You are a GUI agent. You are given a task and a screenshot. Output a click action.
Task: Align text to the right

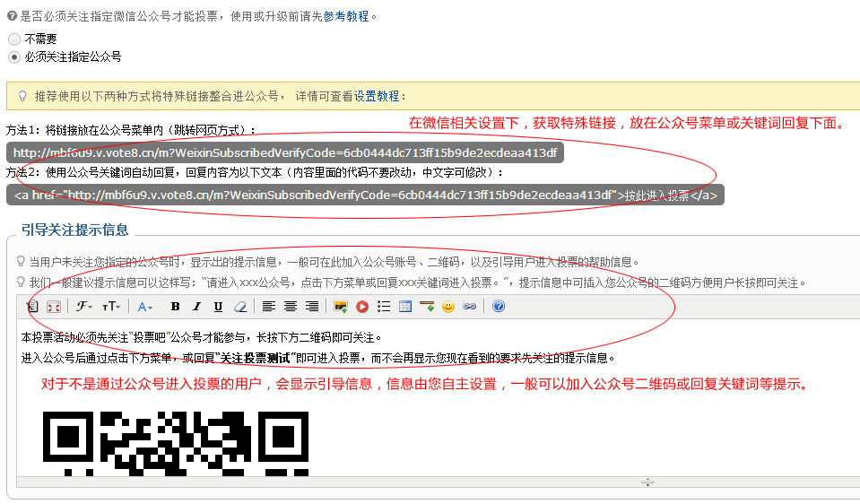pos(312,307)
